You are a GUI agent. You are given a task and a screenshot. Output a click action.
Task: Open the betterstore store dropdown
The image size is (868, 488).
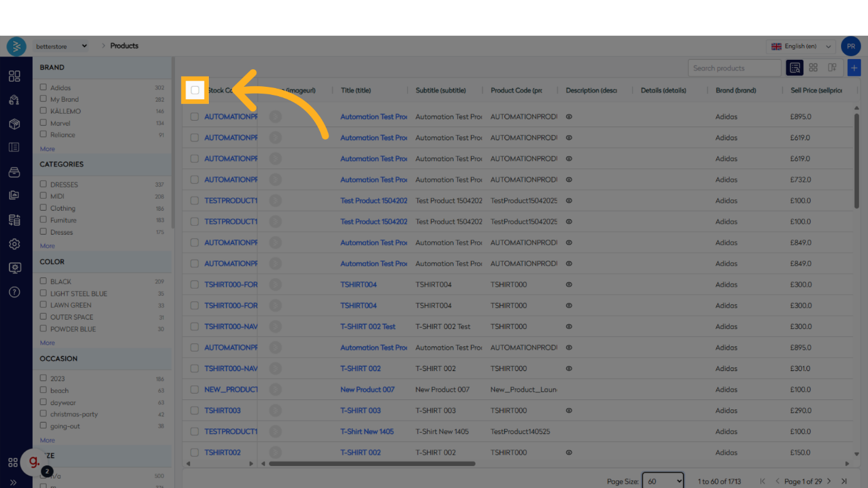point(61,46)
